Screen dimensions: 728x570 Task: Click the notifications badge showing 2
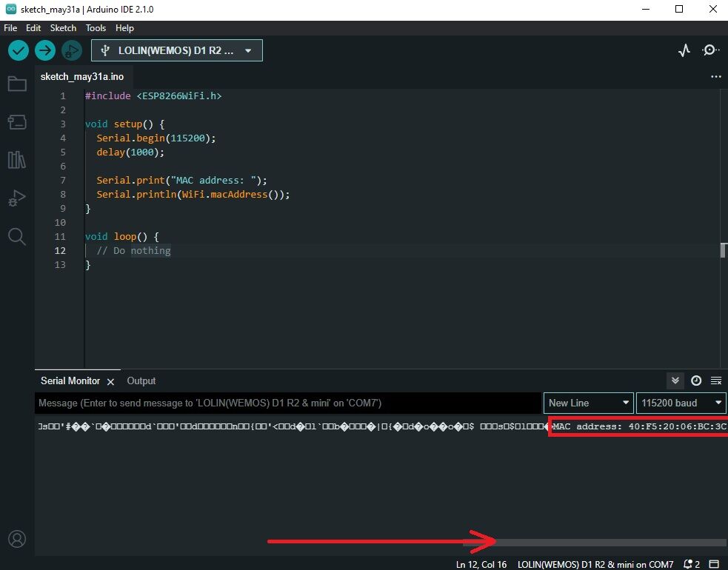click(690, 563)
